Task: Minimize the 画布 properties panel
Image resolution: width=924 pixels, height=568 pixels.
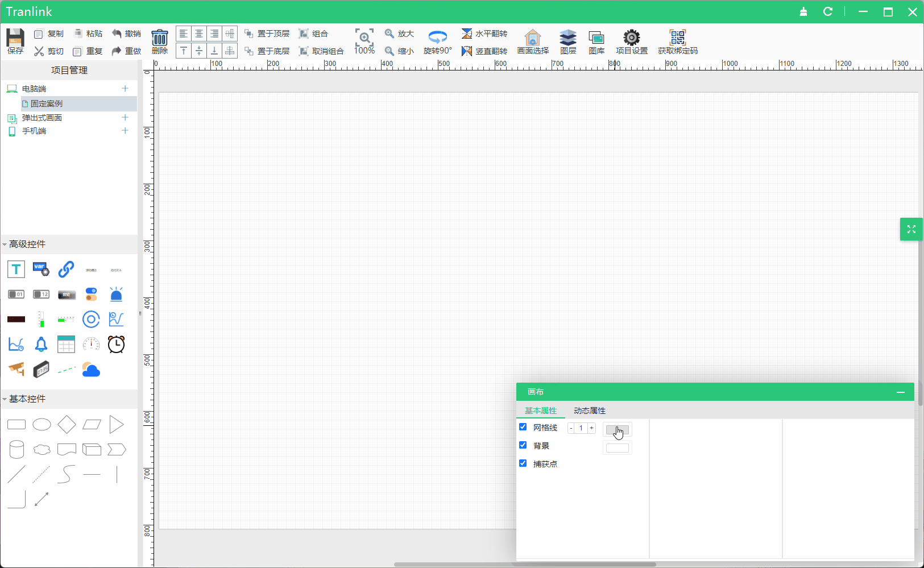Action: click(x=901, y=392)
